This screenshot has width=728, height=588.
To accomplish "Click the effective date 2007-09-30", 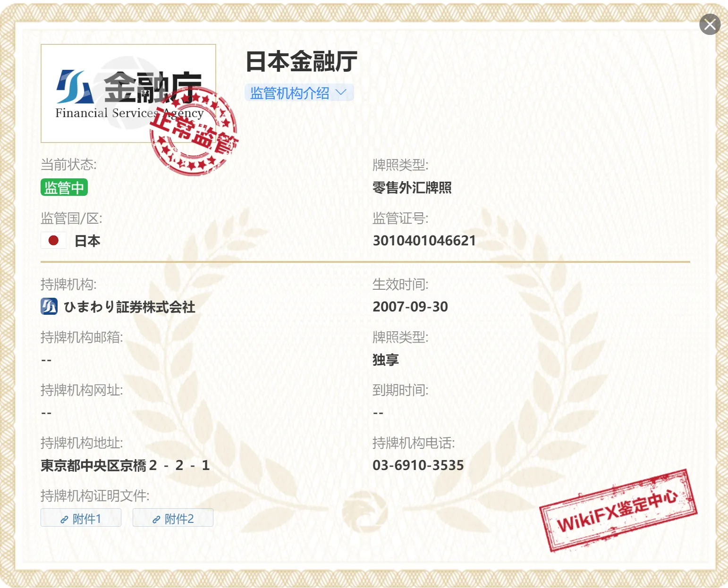I will coord(410,307).
